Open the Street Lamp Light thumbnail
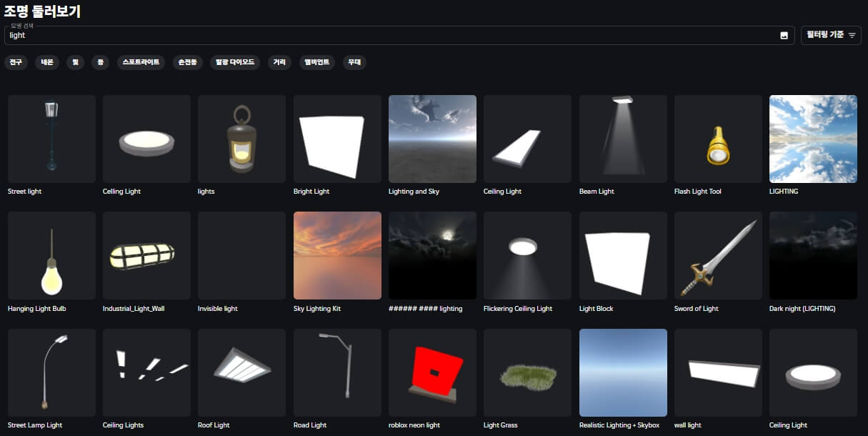 (51, 372)
